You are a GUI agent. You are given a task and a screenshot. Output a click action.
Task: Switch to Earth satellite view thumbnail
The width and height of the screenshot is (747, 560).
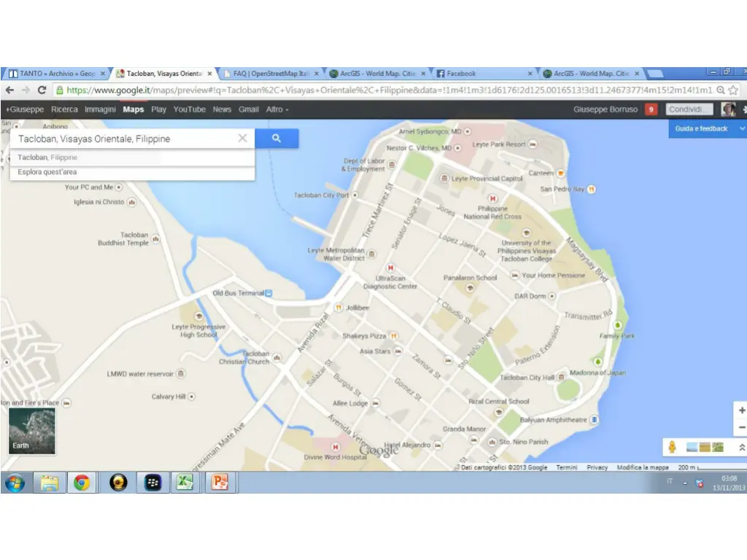click(32, 431)
